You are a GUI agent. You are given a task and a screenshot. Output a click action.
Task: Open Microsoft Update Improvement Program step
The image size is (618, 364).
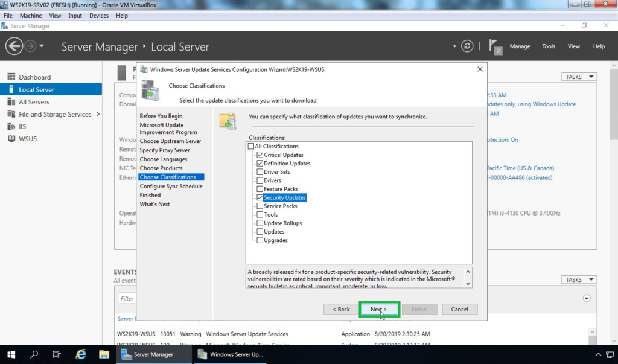[168, 129]
